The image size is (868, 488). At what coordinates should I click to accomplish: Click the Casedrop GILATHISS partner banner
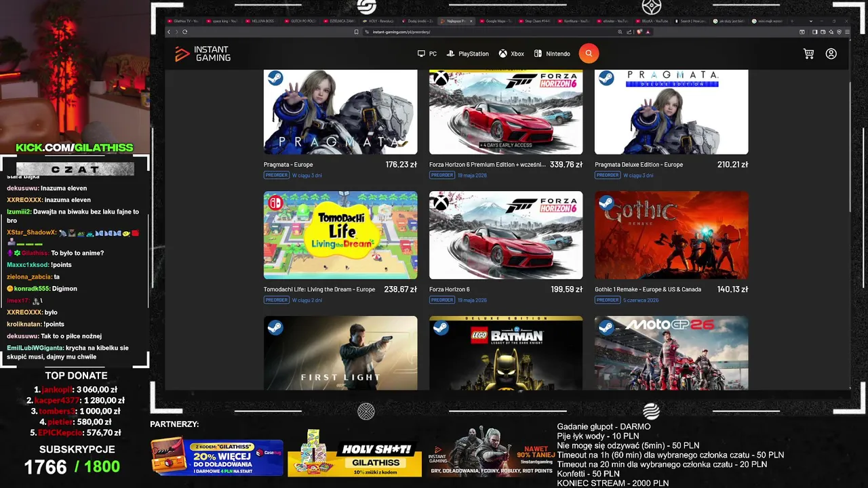(x=217, y=456)
